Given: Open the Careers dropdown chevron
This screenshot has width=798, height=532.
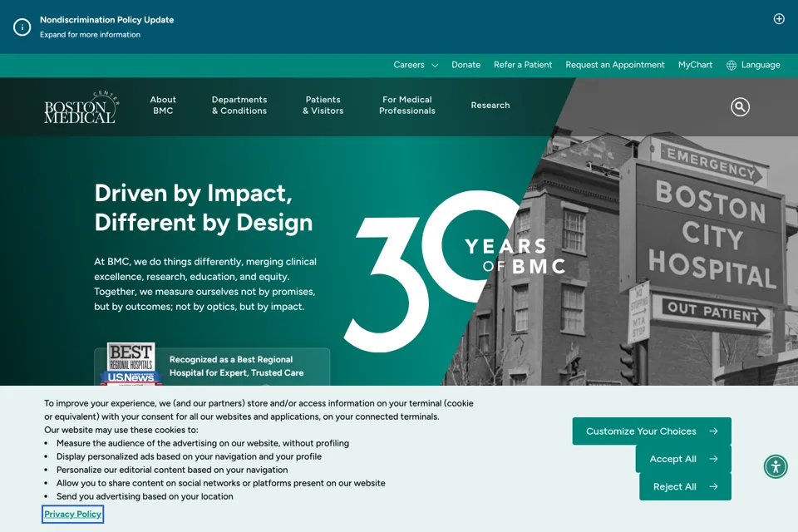Looking at the screenshot, I should pyautogui.click(x=435, y=65).
